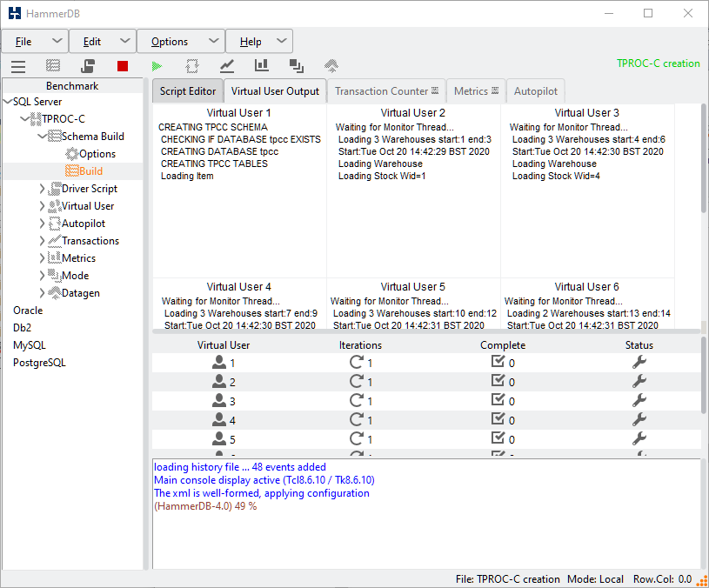Screen dimensions: 709x588
Task: Collapse the SQL Server tree node
Action: click(8, 101)
